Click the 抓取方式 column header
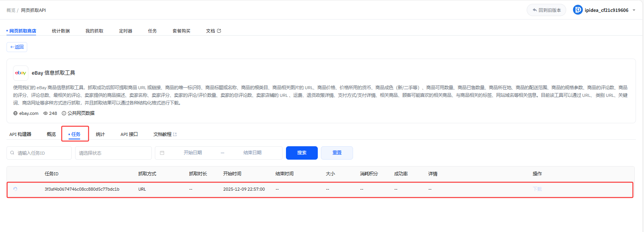 pos(147,174)
